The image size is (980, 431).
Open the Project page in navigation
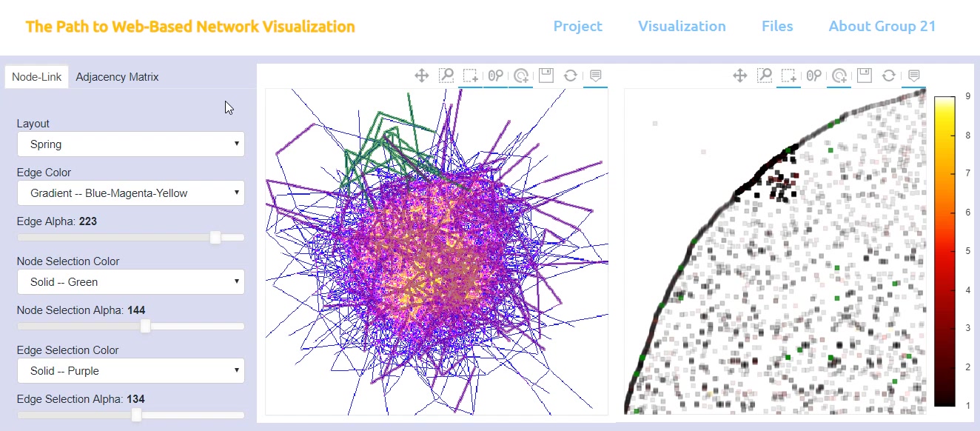click(x=578, y=26)
